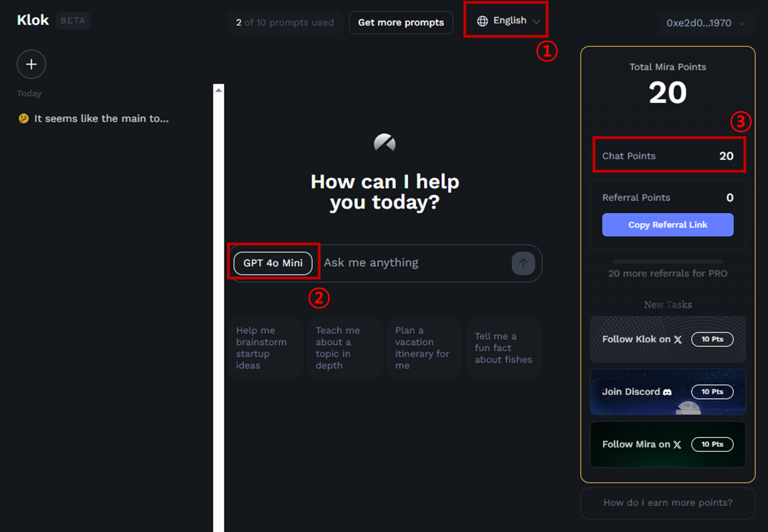Click the Klok gauge logo above the greeting
Screen dimensions: 768x532
tap(384, 142)
